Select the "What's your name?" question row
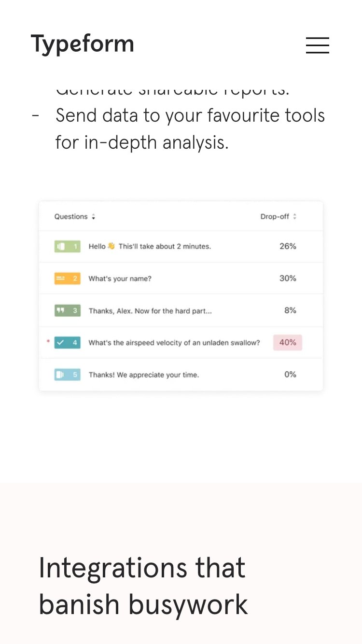This screenshot has width=362, height=644. pyautogui.click(x=120, y=279)
